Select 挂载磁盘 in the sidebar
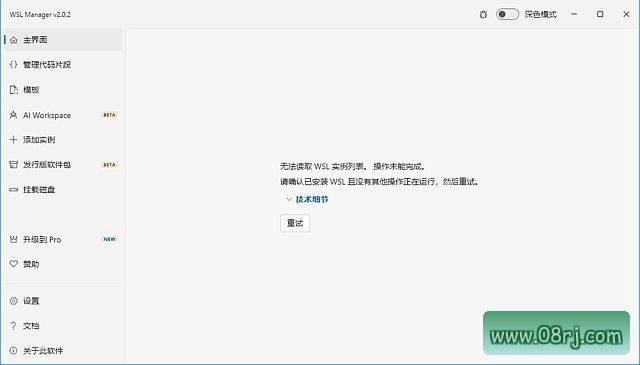Screen dimensions: 640x365 click(x=63, y=189)
